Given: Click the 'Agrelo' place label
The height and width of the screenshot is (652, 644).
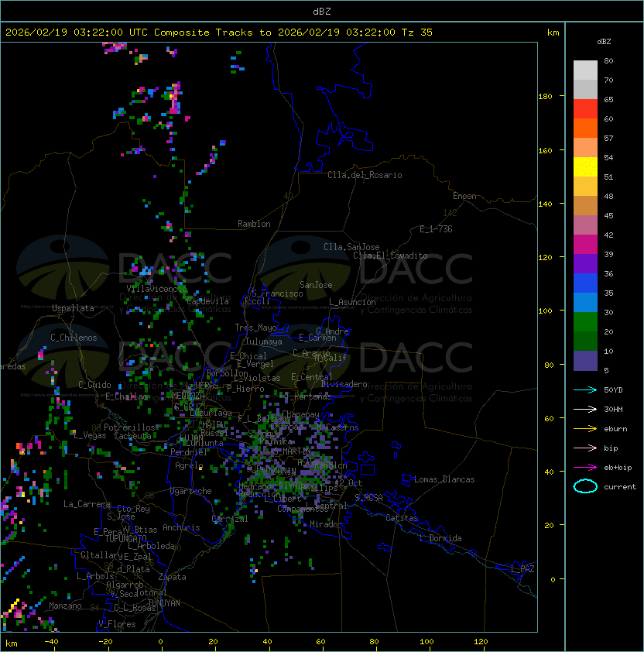Looking at the screenshot, I should pyautogui.click(x=189, y=465).
